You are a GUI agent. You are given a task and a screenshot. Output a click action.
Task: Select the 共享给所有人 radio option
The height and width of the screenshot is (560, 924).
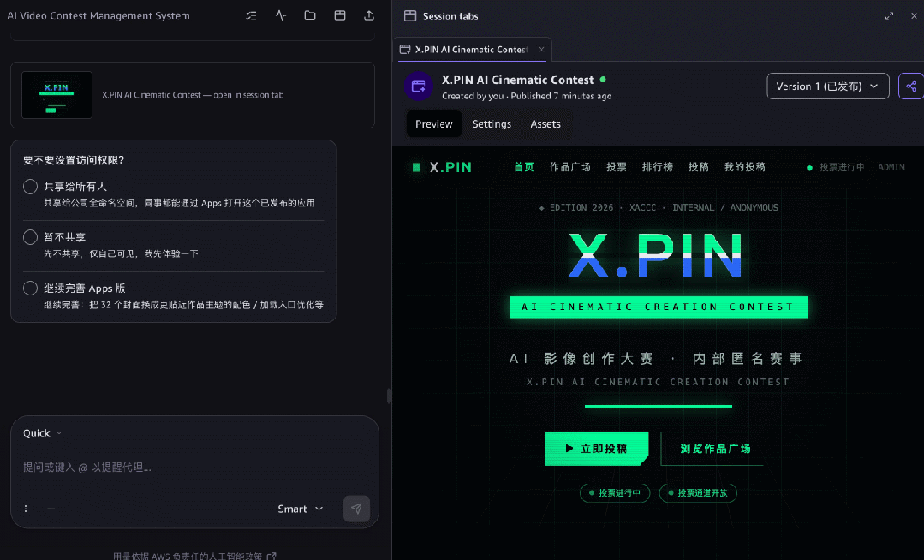pos(31,187)
